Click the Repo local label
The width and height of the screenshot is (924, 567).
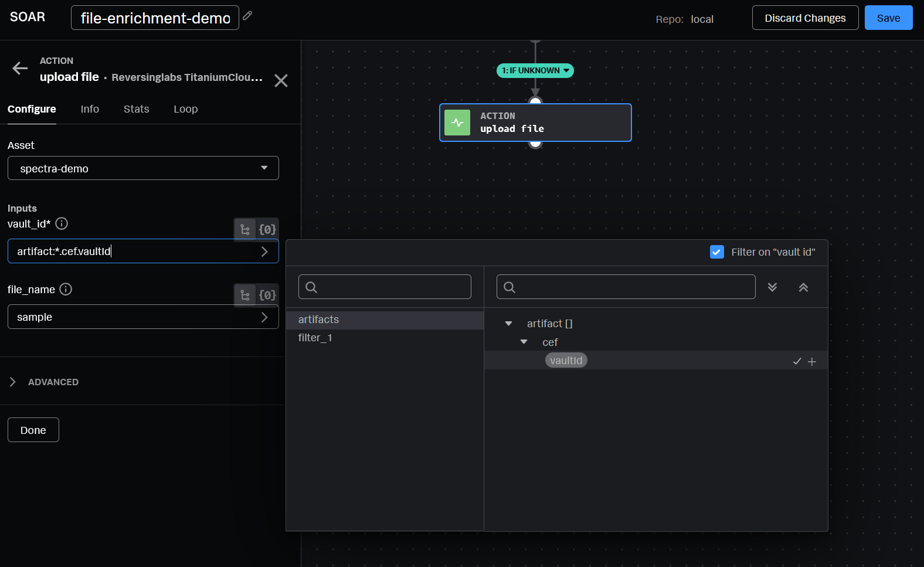(x=684, y=19)
